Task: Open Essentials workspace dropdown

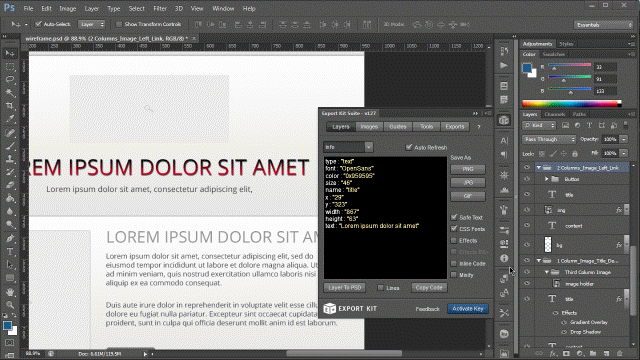Action: click(603, 25)
